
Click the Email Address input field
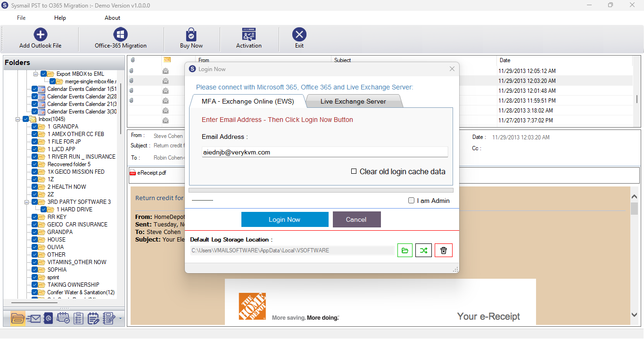click(325, 152)
